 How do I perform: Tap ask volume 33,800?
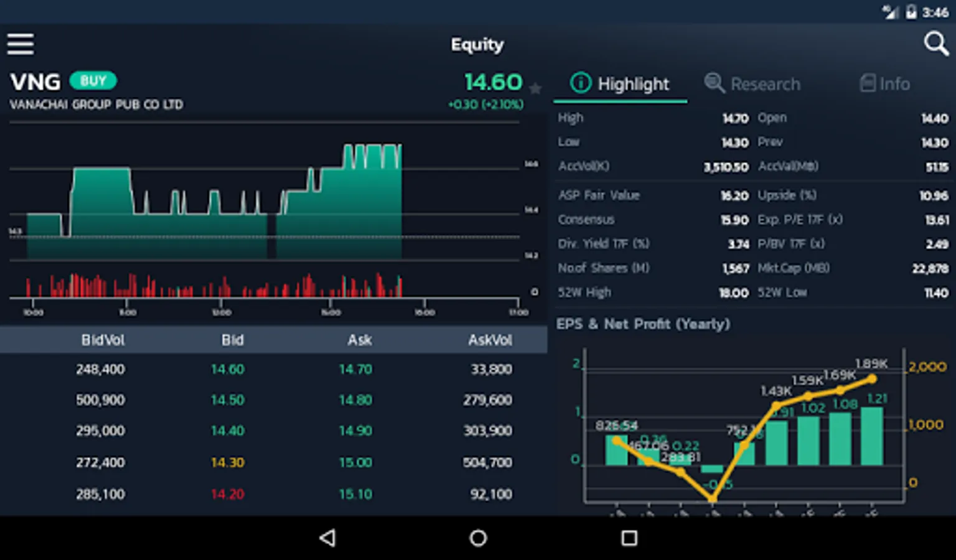[491, 370]
